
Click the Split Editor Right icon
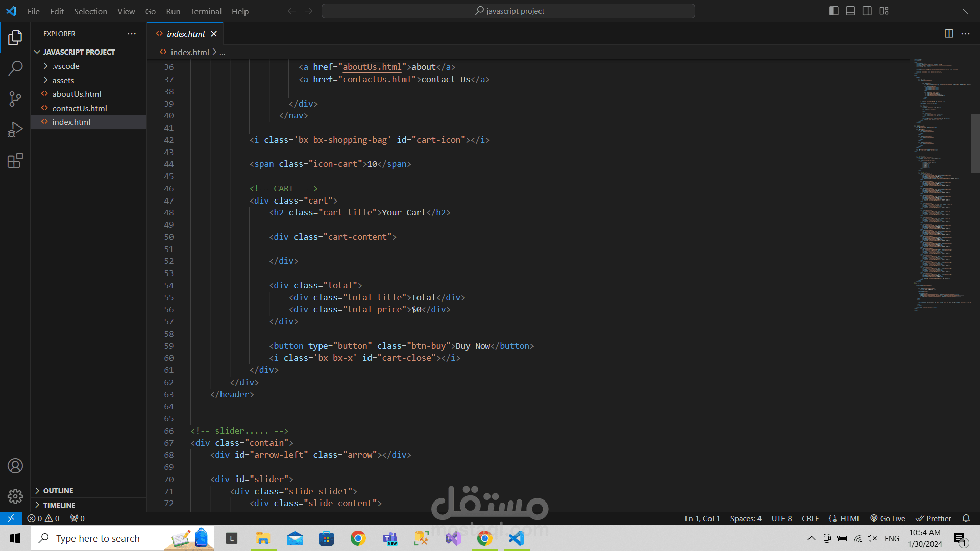(949, 34)
